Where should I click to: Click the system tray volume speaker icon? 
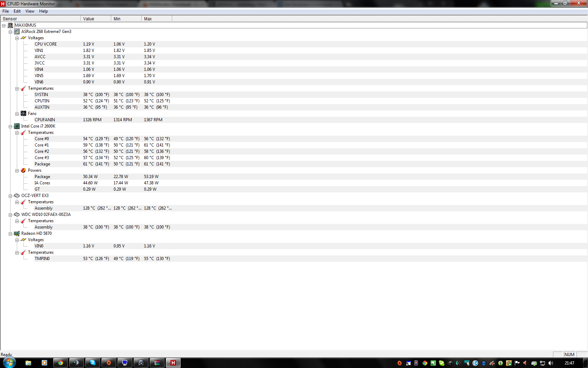[551, 363]
